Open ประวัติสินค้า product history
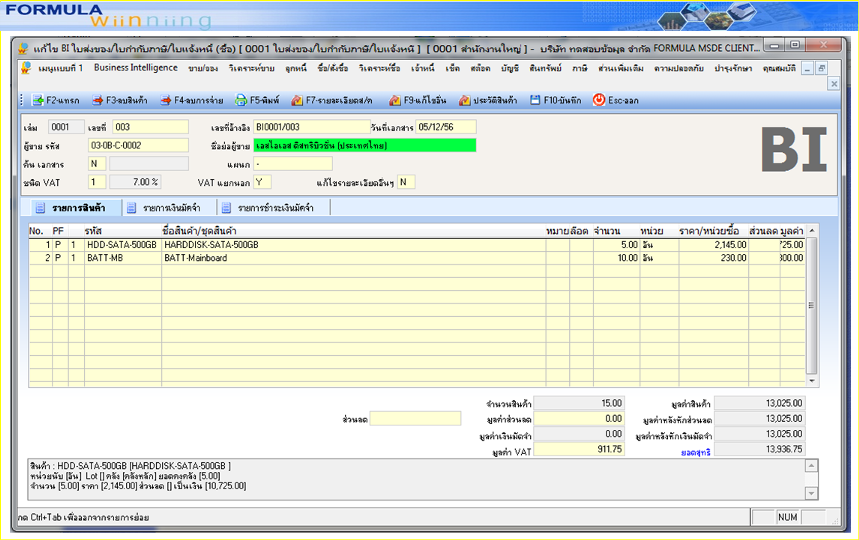The width and height of the screenshot is (859, 540). [488, 100]
